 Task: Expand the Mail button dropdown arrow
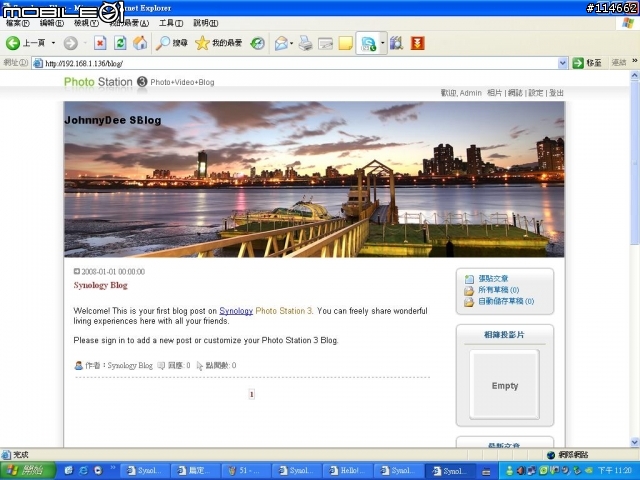tap(291, 43)
